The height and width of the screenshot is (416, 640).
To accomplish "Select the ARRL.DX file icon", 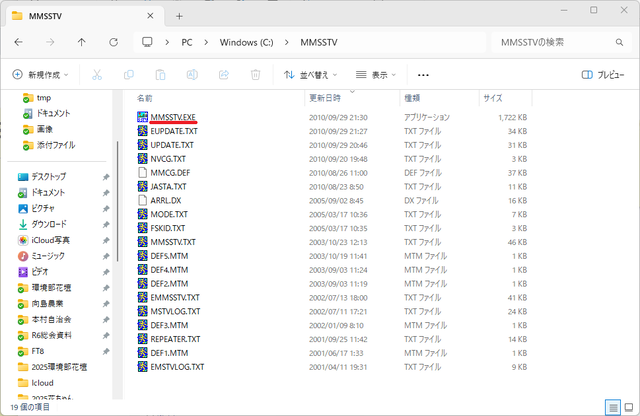I will (x=142, y=200).
